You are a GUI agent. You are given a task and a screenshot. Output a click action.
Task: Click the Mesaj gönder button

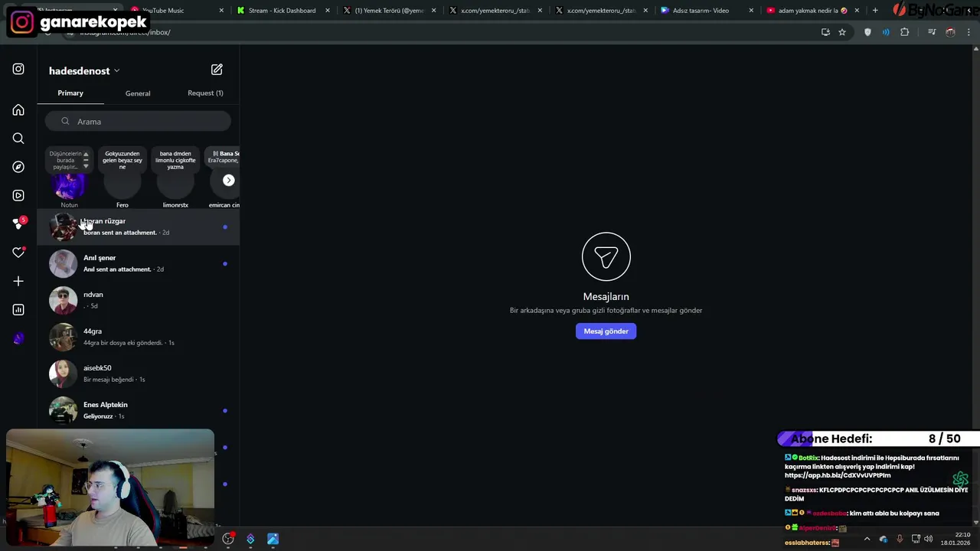(606, 331)
